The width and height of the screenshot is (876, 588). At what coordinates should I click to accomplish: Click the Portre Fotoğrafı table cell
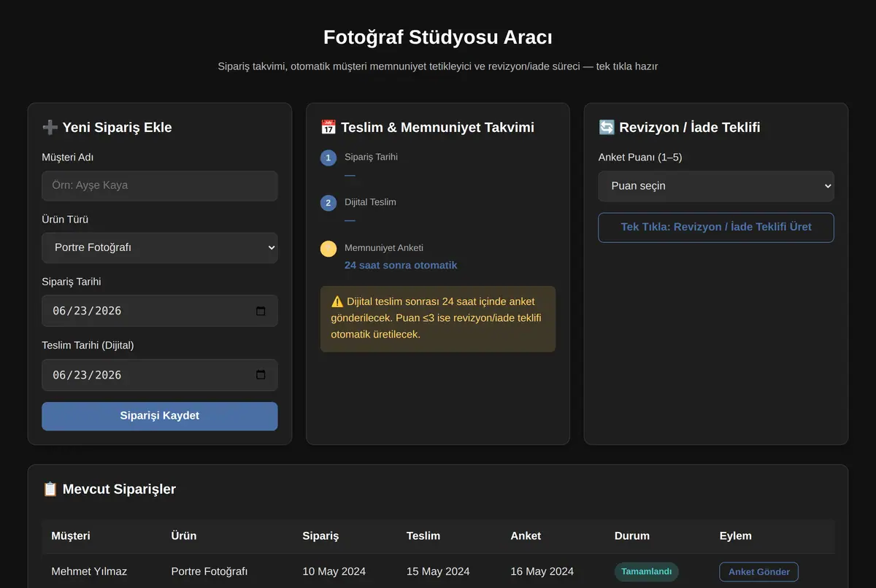click(x=210, y=572)
